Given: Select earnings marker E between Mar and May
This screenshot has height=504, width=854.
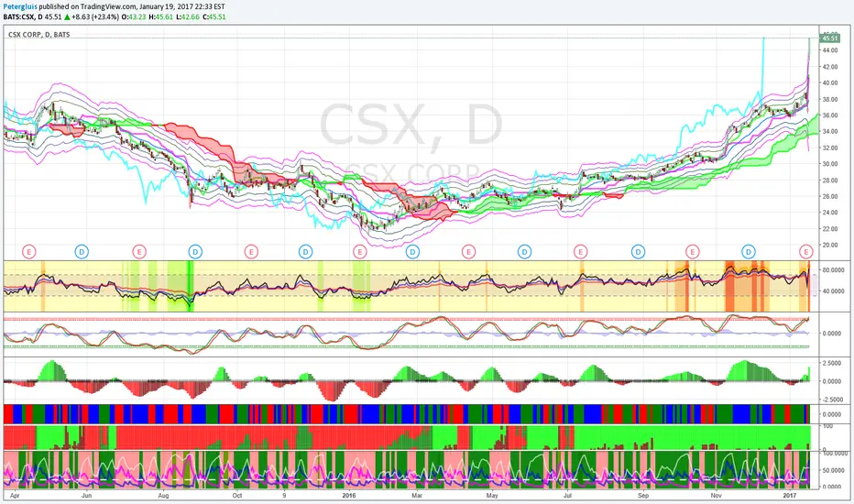Looking at the screenshot, I should coord(468,251).
